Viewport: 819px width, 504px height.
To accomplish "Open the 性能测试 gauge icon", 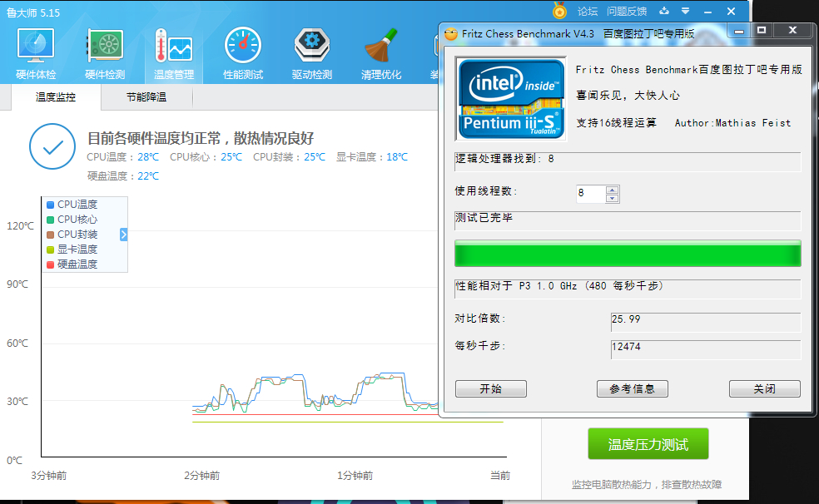I will (243, 54).
